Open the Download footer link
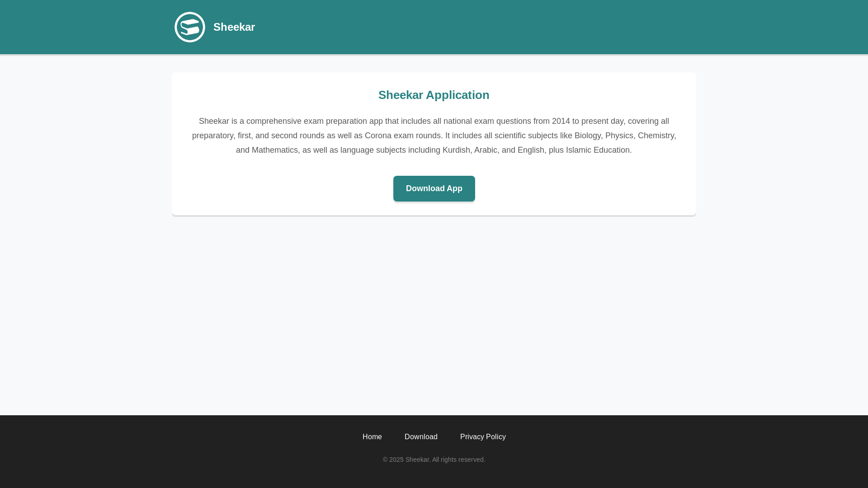868x488 pixels. 421,436
